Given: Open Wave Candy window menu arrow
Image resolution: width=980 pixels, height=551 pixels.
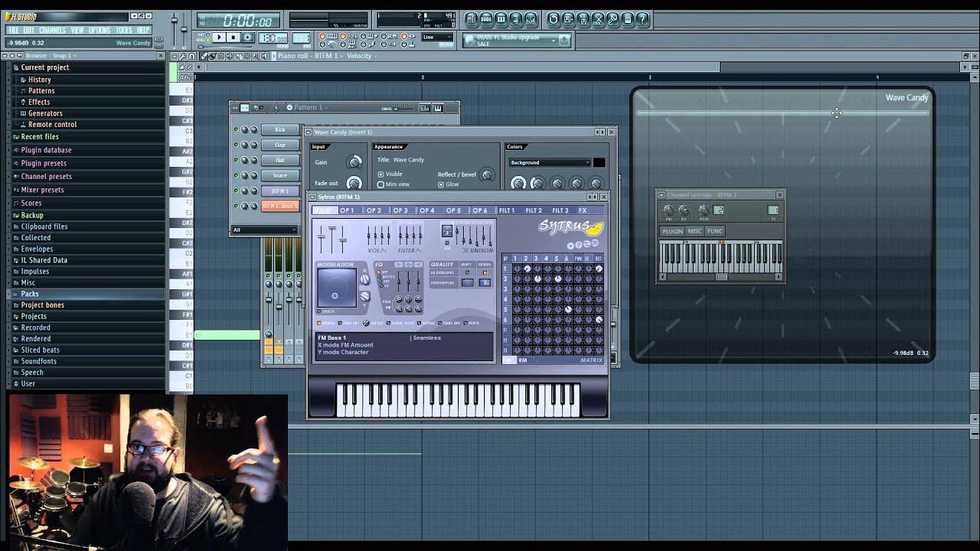Looking at the screenshot, I should pos(310,132).
